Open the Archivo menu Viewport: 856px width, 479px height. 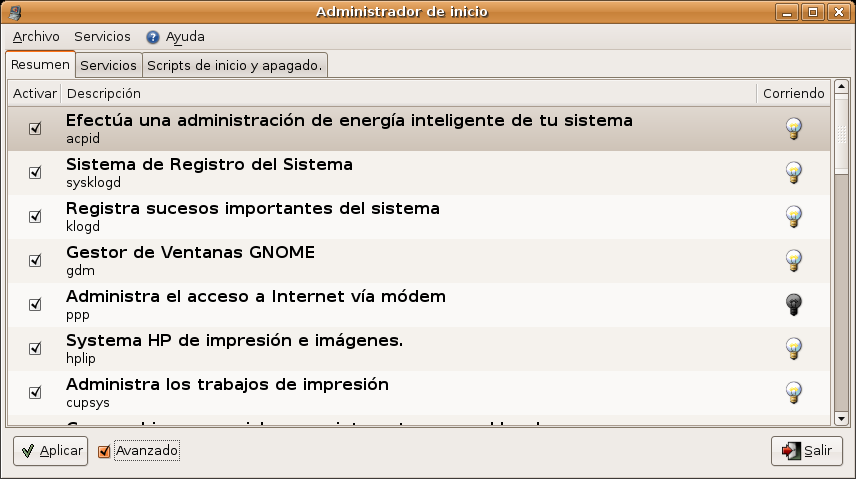pos(36,36)
